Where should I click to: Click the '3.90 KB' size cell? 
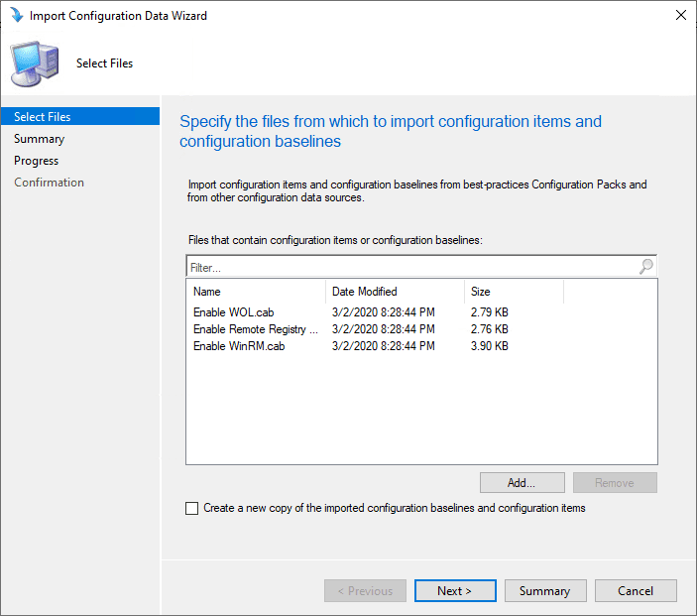coord(490,346)
